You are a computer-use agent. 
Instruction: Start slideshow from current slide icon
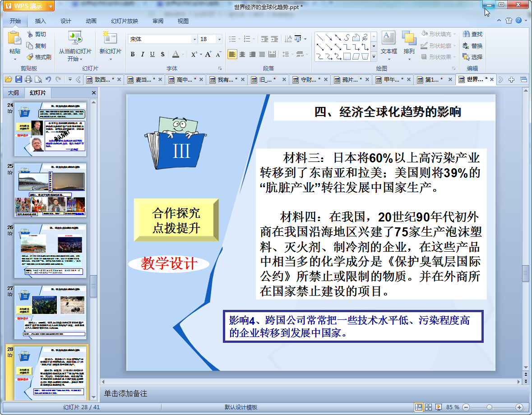pyautogui.click(x=75, y=38)
